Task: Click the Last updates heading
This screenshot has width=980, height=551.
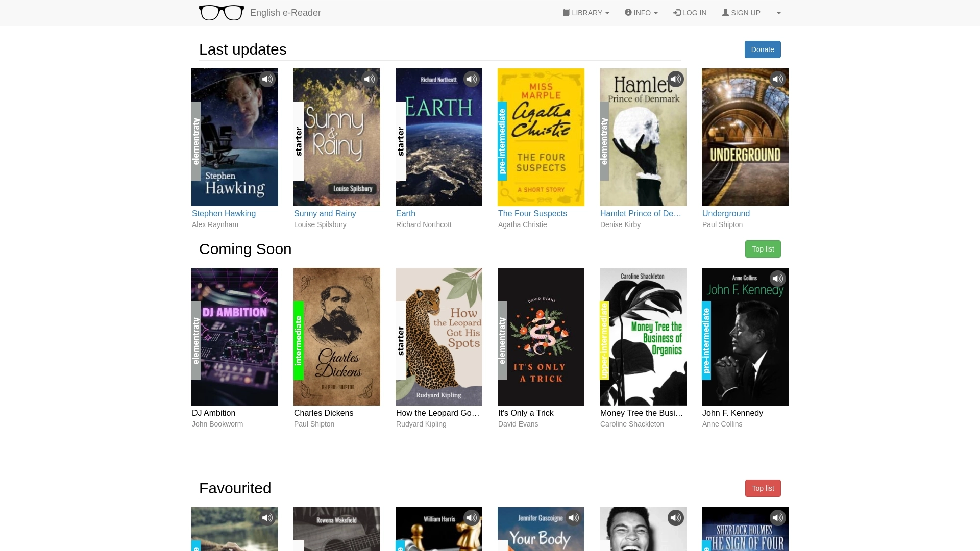Action: (x=242, y=49)
